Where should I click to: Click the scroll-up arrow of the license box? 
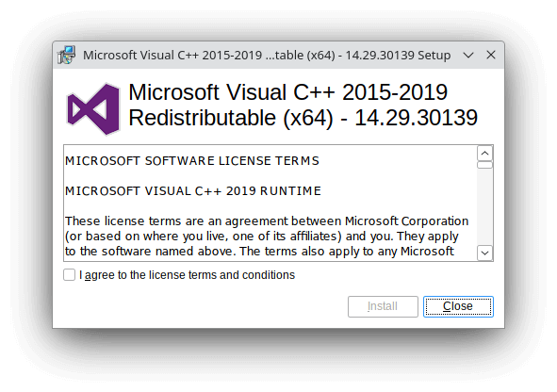[x=484, y=154]
